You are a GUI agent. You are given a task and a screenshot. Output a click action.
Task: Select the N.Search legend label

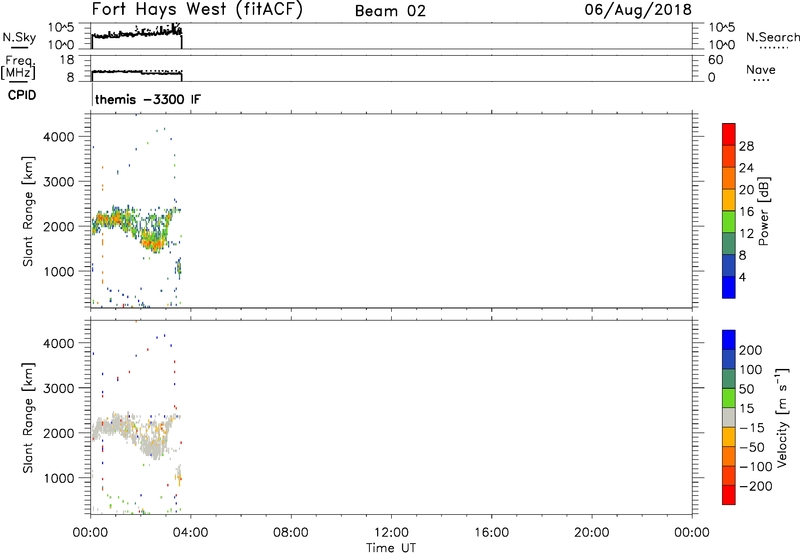tap(772, 37)
